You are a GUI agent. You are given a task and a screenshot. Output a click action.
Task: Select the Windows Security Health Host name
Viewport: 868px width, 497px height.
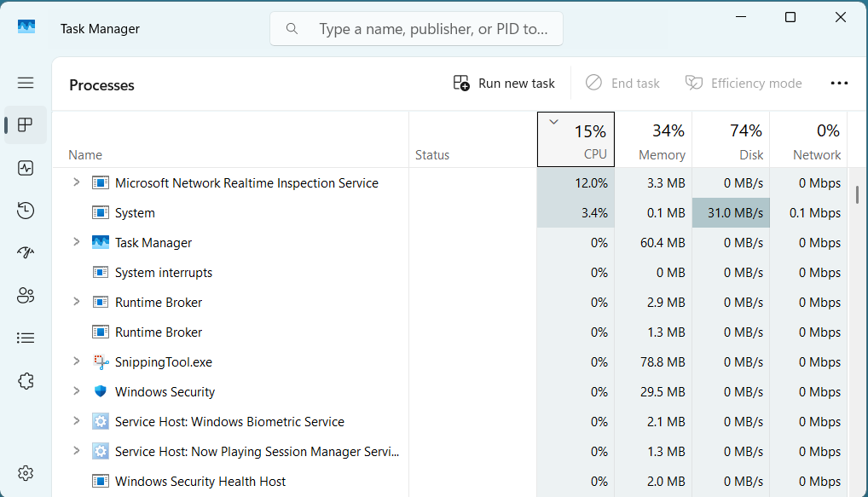[200, 482]
